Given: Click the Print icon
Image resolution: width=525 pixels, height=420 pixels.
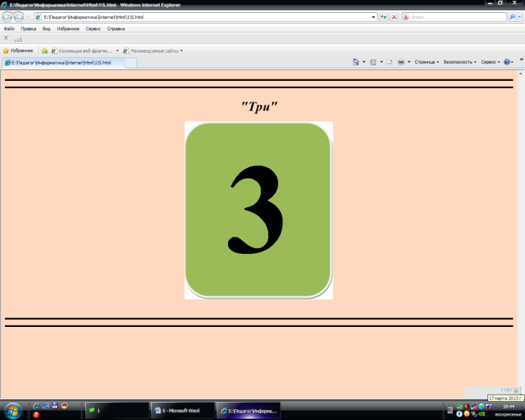Looking at the screenshot, I should [x=401, y=62].
